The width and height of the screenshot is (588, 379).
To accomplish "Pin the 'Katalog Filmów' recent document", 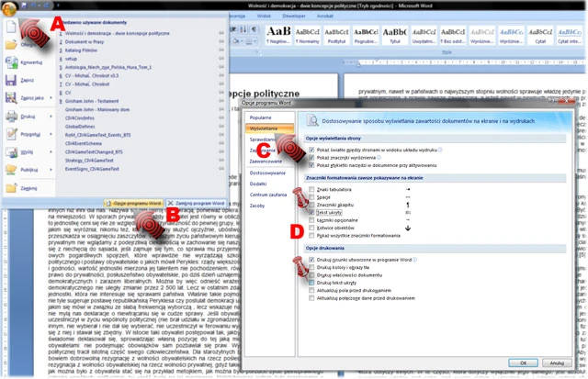I will 221,50.
